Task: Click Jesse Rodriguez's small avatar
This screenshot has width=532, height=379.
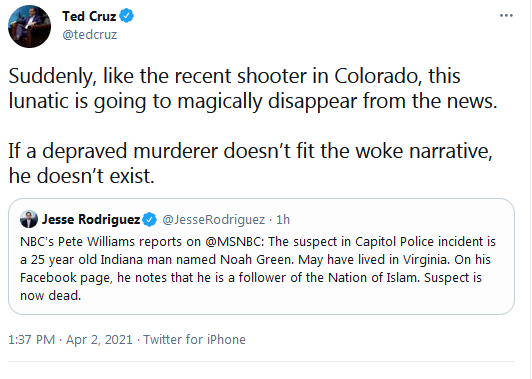Action: 29,219
